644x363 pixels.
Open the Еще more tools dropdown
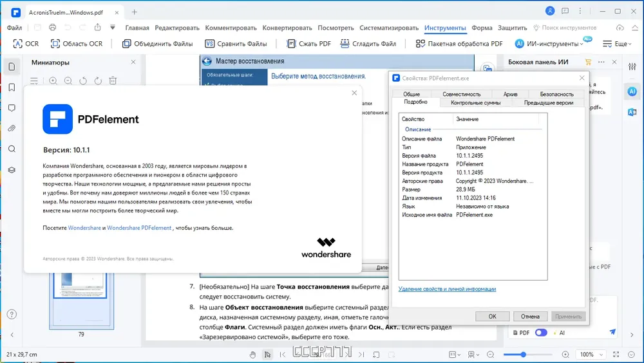tap(617, 44)
